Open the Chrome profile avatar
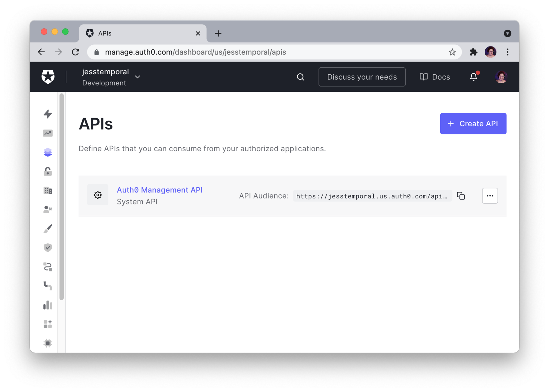Screen dimensions: 549x392 click(490, 52)
